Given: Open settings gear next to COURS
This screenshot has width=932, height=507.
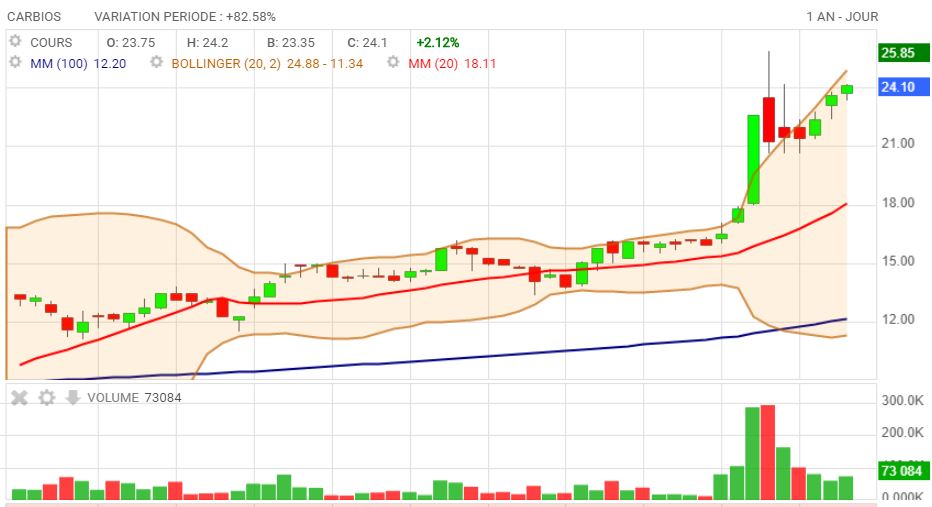Looking at the screenshot, I should tap(15, 41).
